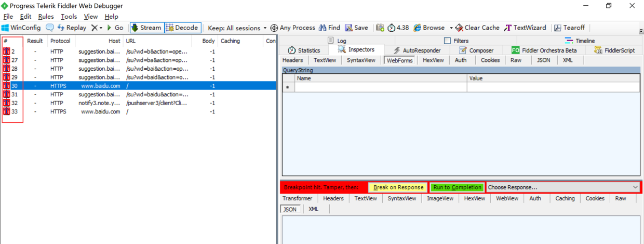Sort sessions by Host column header
644x244 pixels.
99,41
